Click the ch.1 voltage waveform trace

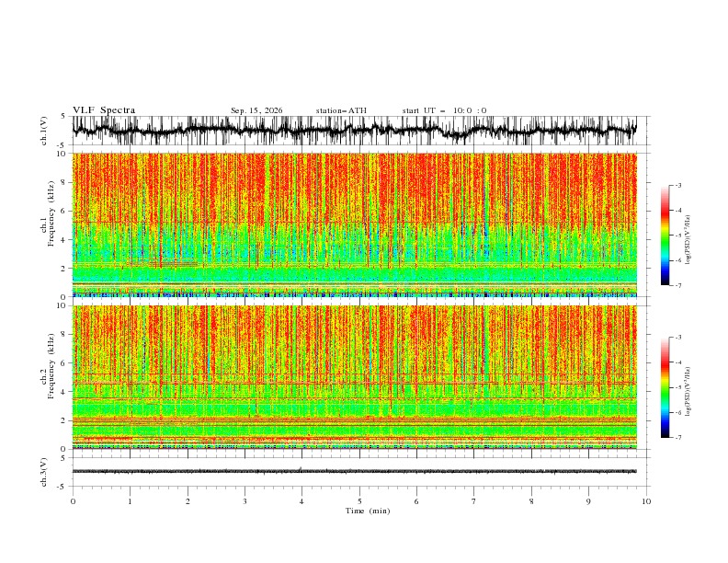pyautogui.click(x=354, y=131)
